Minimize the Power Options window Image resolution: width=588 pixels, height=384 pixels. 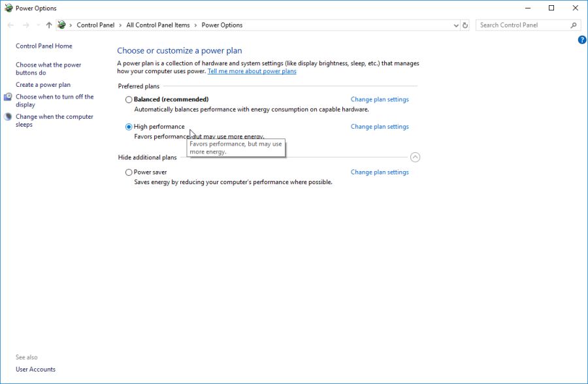pyautogui.click(x=528, y=8)
